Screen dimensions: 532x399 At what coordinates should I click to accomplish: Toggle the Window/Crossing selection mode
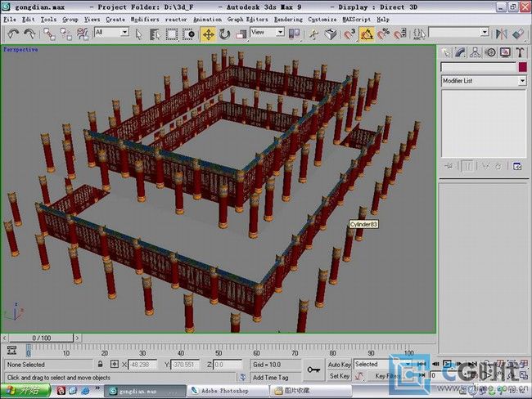188,34
